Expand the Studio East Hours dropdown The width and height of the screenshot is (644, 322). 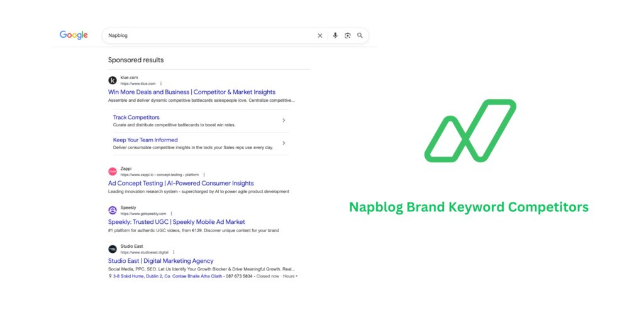(x=290, y=277)
